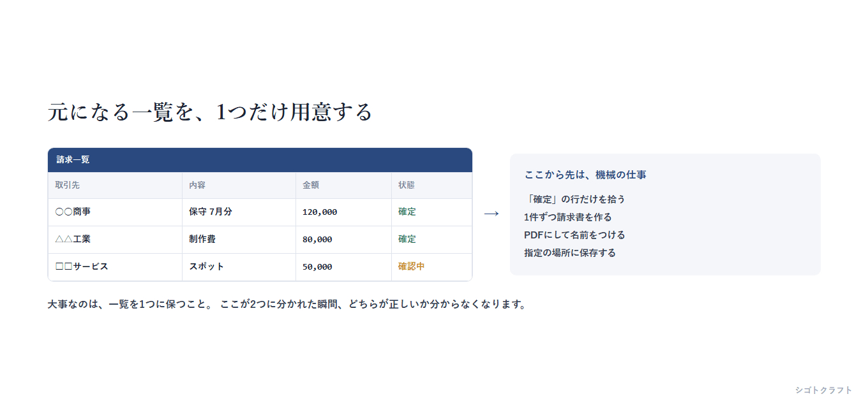Click the 保守 7月分 cell

coord(239,212)
